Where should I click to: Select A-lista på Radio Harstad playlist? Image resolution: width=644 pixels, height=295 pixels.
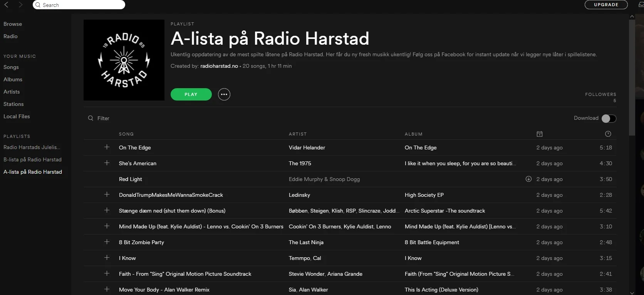point(33,172)
